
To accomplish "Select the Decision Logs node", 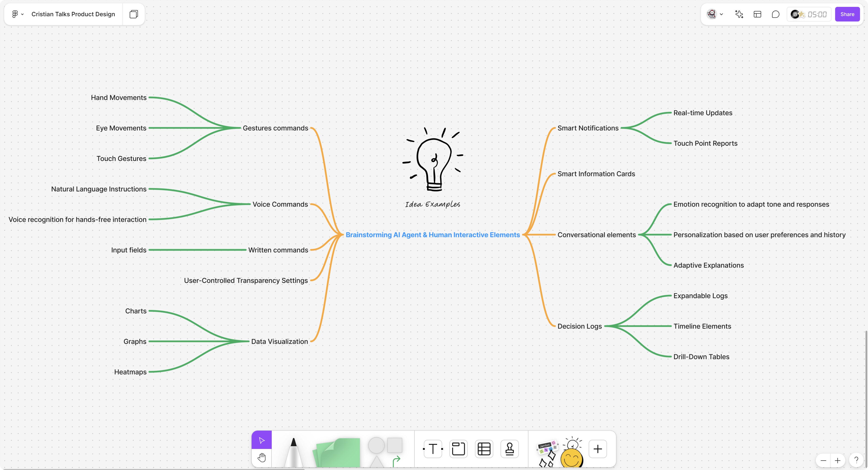I will (x=580, y=326).
